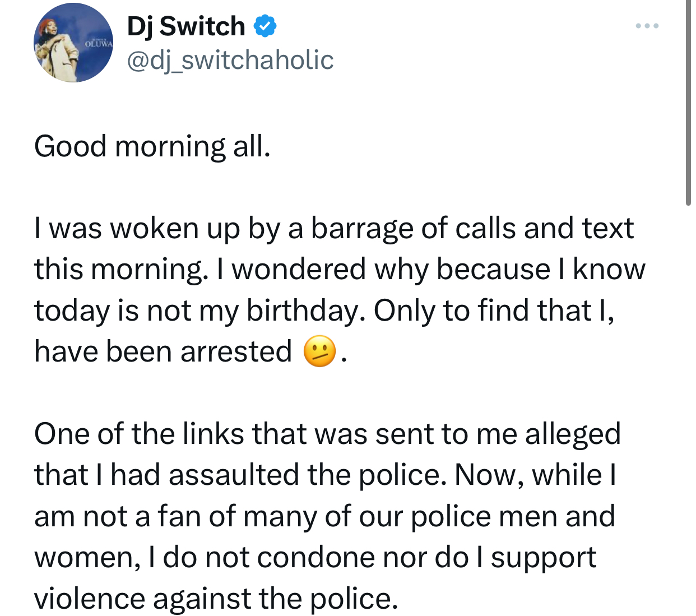The image size is (696, 616).
Task: Click the blue verified badge
Action: pos(265,26)
